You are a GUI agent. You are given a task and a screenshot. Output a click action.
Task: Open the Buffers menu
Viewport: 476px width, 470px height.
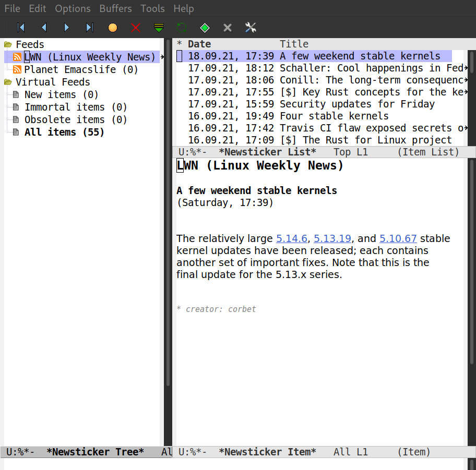[116, 8]
